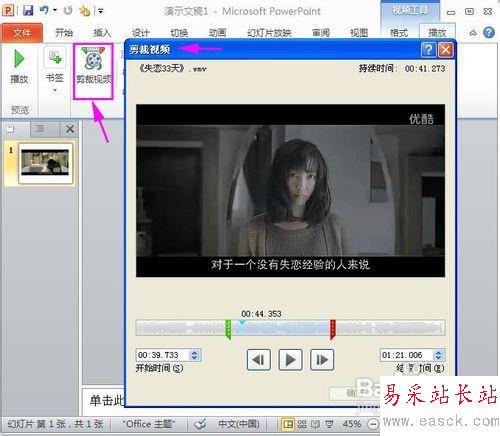Click the green 播放 preview button in ribbon
This screenshot has height=436, width=500.
tap(19, 66)
